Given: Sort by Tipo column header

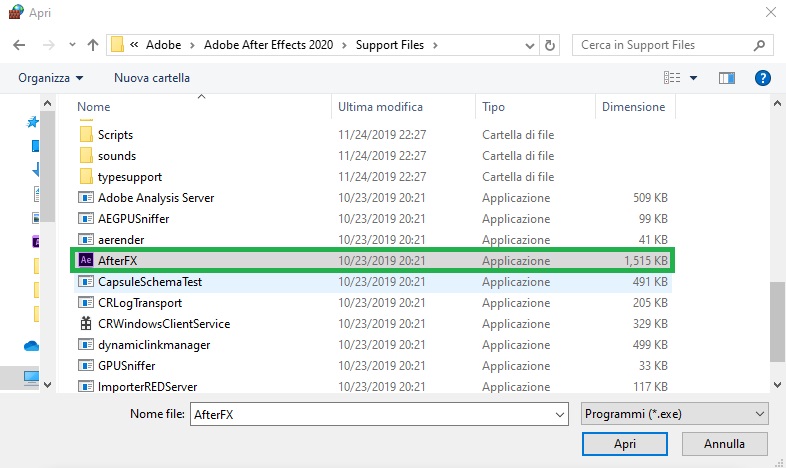Looking at the screenshot, I should 493,107.
